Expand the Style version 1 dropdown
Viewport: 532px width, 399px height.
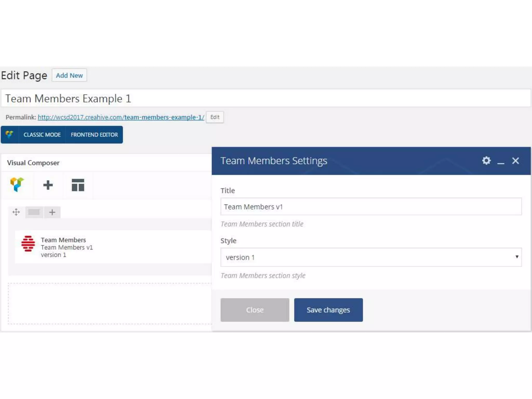[371, 257]
